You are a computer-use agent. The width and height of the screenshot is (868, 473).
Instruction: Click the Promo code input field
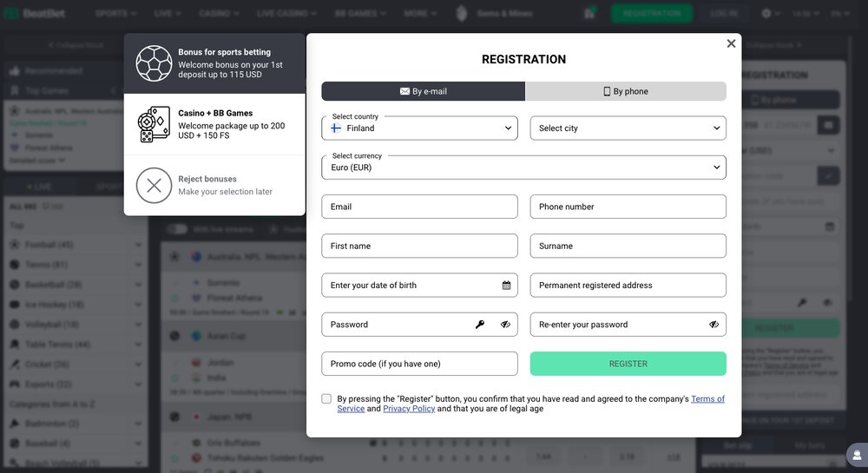(419, 364)
